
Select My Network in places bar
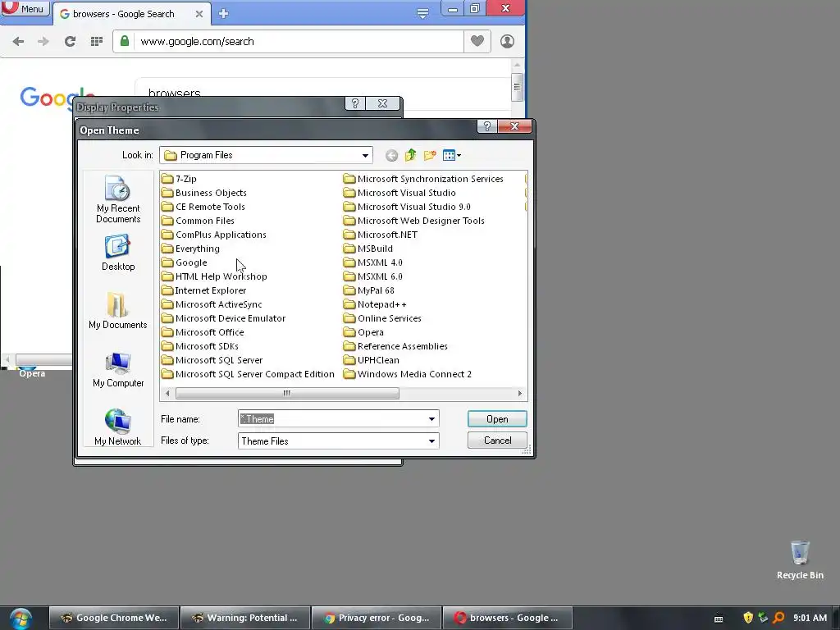point(118,427)
